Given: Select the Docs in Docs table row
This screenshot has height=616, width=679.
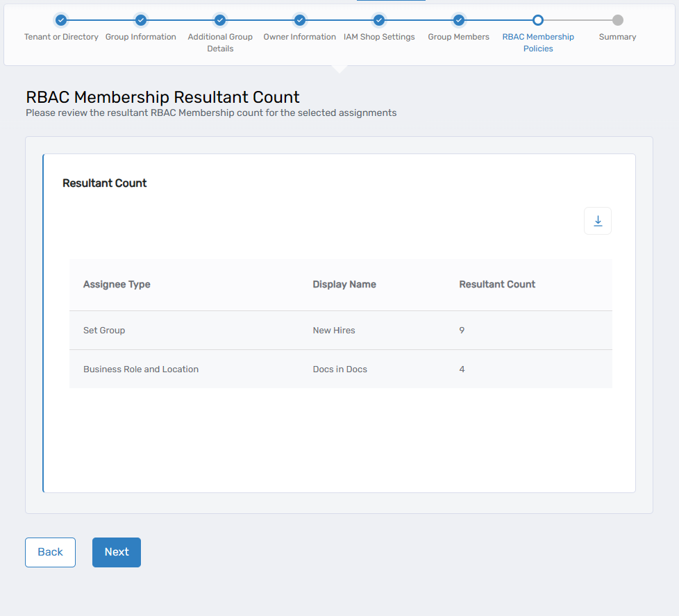Looking at the screenshot, I should pyautogui.click(x=340, y=369).
